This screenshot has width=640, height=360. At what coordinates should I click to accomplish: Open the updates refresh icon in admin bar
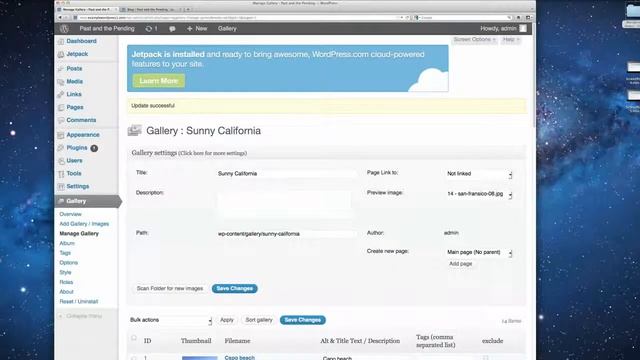click(x=149, y=29)
